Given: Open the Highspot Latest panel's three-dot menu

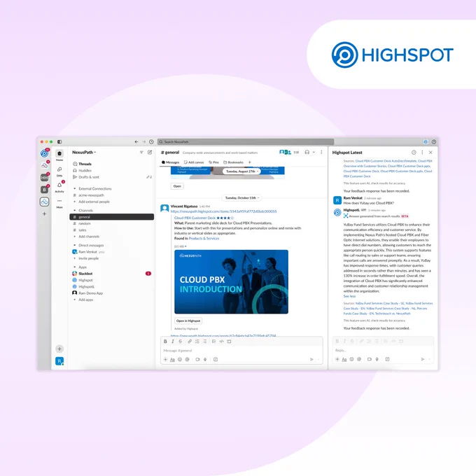Looking at the screenshot, I should (422, 153).
